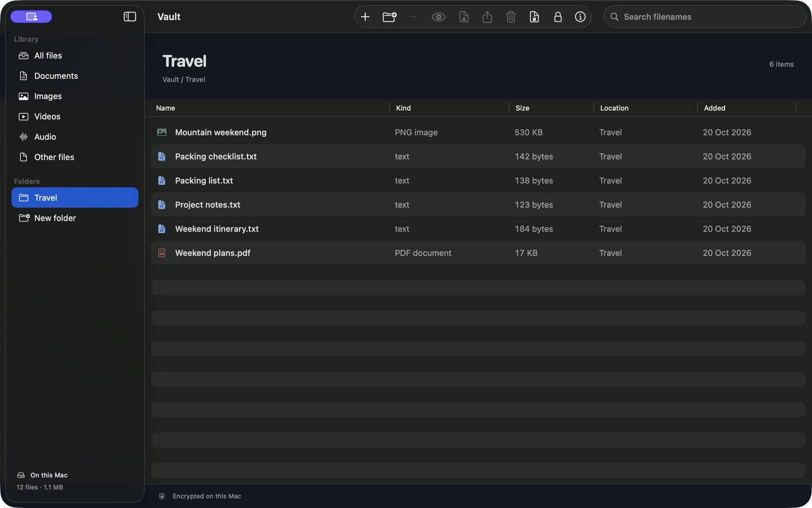Click the text file icon of Project notes
The image size is (812, 508).
click(x=162, y=205)
